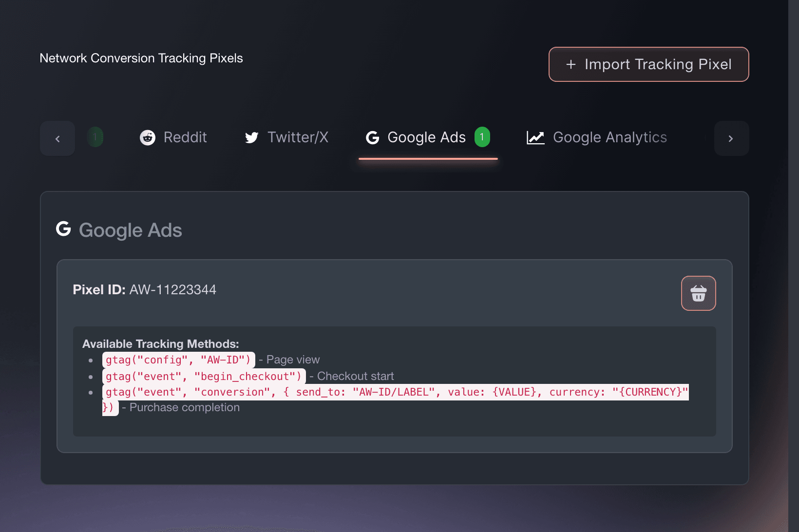This screenshot has width=799, height=532.
Task: Click the Checkout start description text
Action: (356, 377)
